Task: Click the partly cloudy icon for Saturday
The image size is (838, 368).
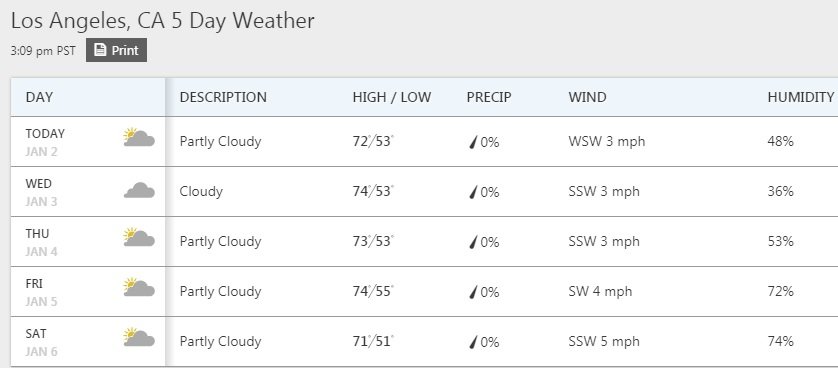Action: pos(139,337)
